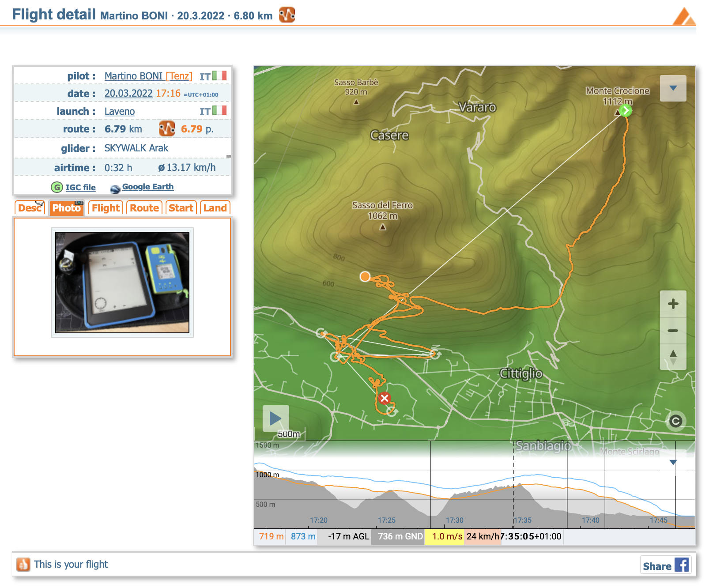Click the orange XContest logo icon
Screen dimensions: 709x588
[684, 17]
